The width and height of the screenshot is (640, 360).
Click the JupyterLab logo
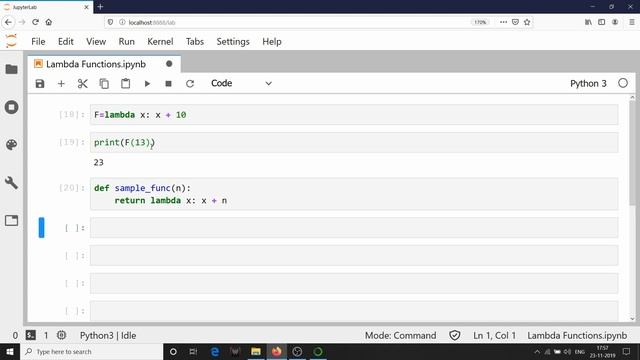tap(11, 41)
